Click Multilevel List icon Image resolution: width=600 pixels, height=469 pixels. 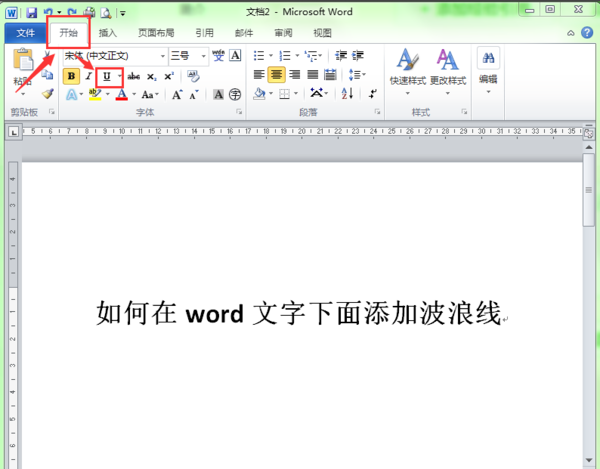tap(311, 56)
